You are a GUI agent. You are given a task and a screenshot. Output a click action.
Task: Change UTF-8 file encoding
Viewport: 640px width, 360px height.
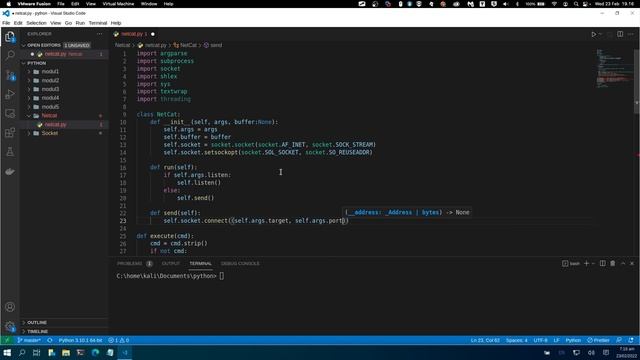pyautogui.click(x=540, y=340)
